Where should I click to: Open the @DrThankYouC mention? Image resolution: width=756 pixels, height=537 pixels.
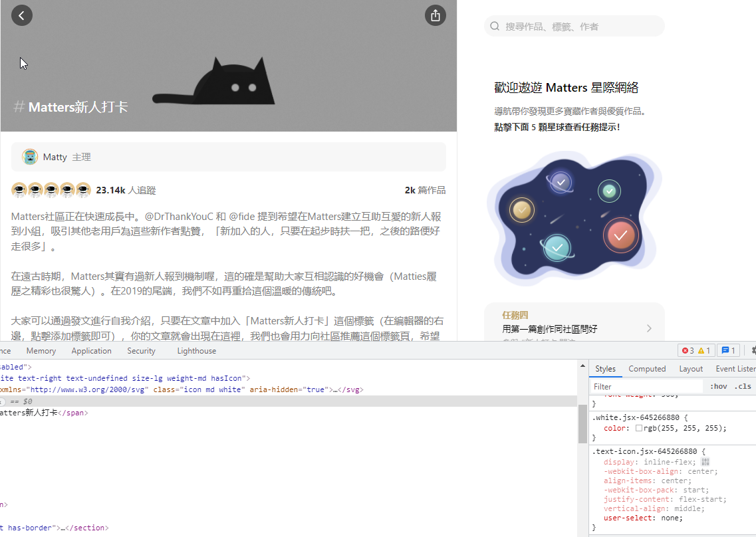[x=179, y=217]
